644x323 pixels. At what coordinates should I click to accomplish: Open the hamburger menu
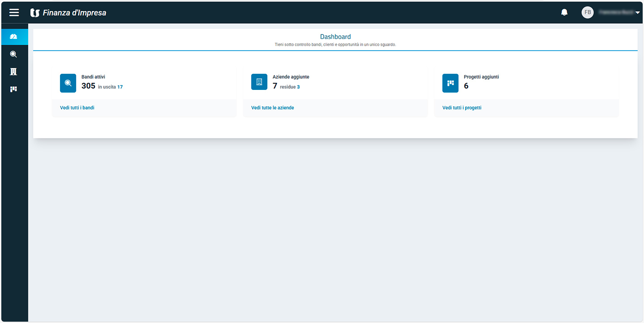click(14, 13)
